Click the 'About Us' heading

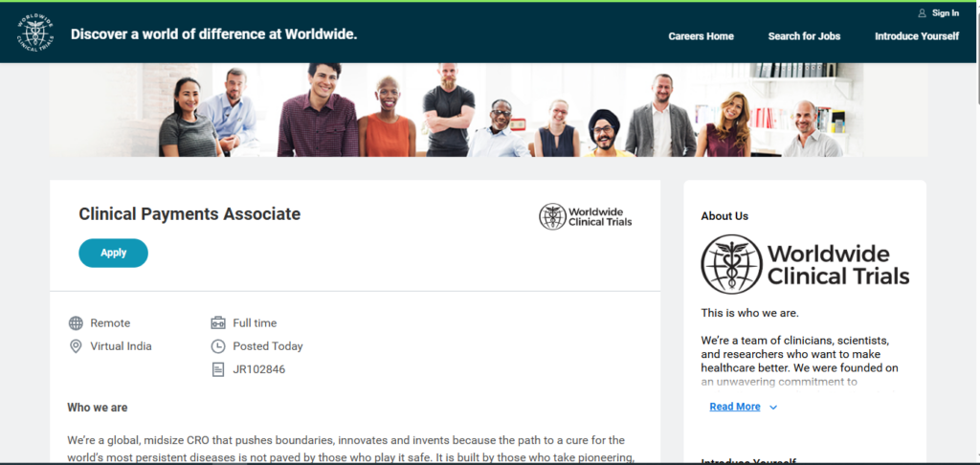(724, 216)
